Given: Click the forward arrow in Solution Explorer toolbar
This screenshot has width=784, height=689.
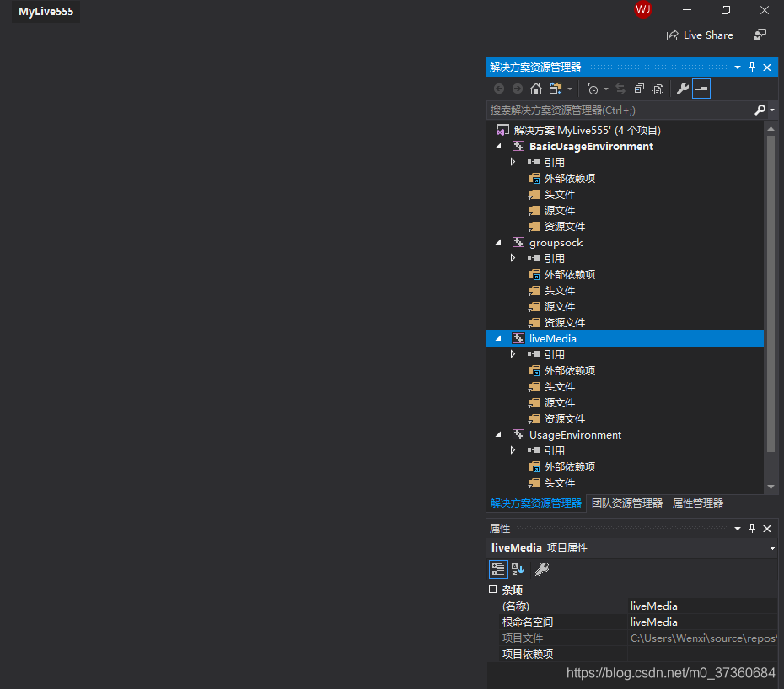Looking at the screenshot, I should [x=518, y=89].
